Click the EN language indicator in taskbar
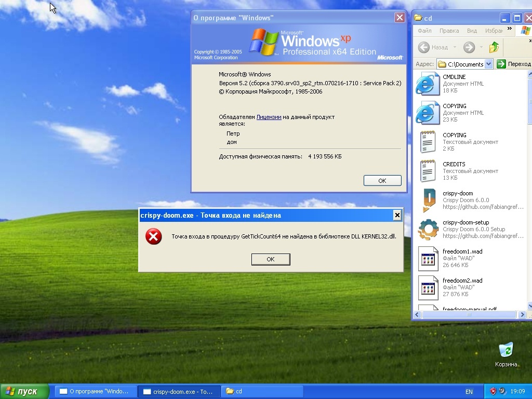 469,392
